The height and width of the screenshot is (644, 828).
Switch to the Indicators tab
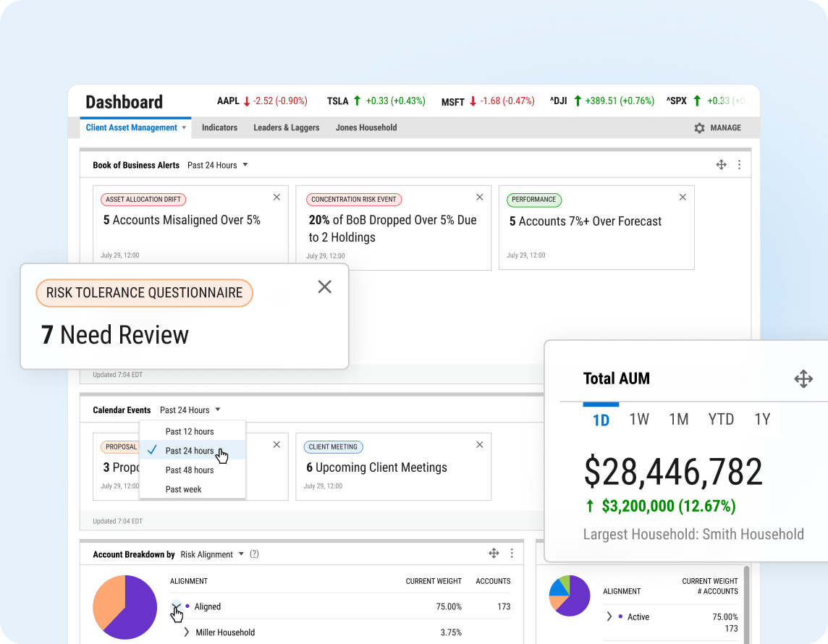coord(220,128)
